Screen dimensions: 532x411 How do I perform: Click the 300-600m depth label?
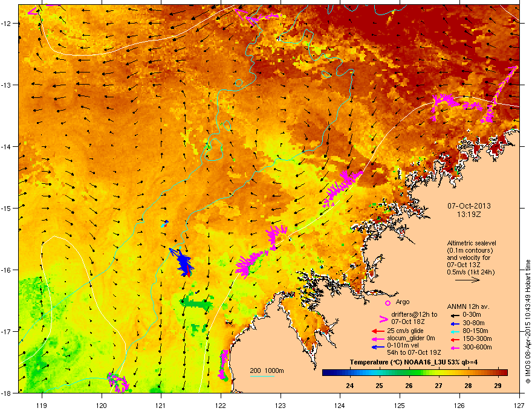[x=477, y=348]
